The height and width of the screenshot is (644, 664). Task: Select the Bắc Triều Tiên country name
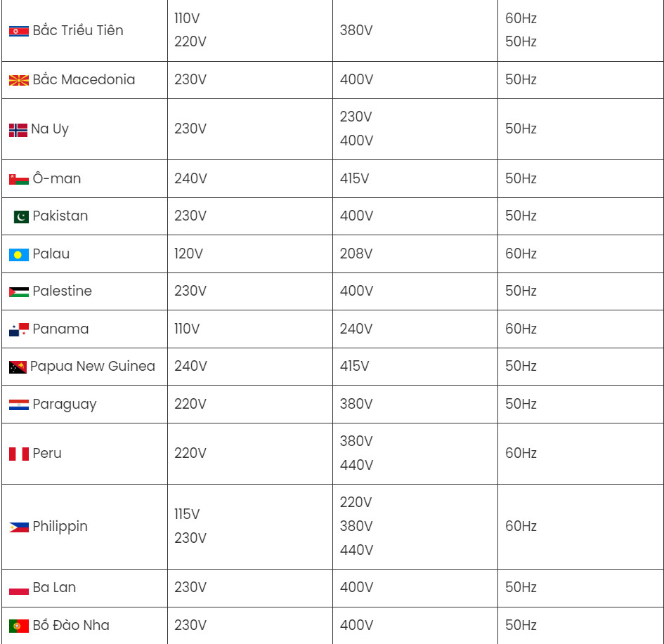(x=78, y=30)
